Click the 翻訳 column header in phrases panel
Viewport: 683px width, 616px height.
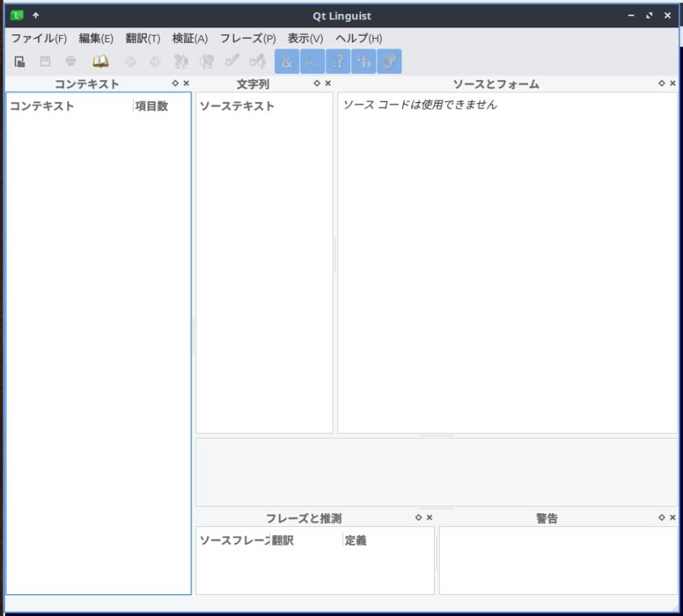click(307, 541)
